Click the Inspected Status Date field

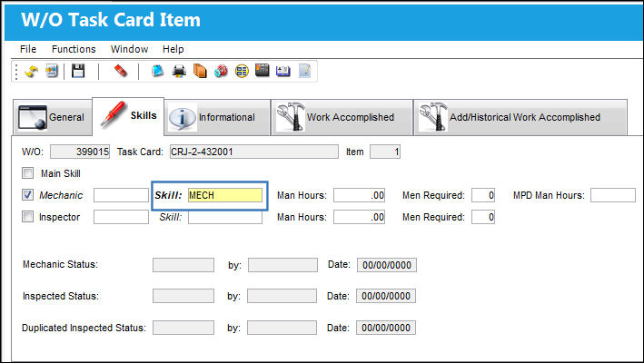pos(386,296)
